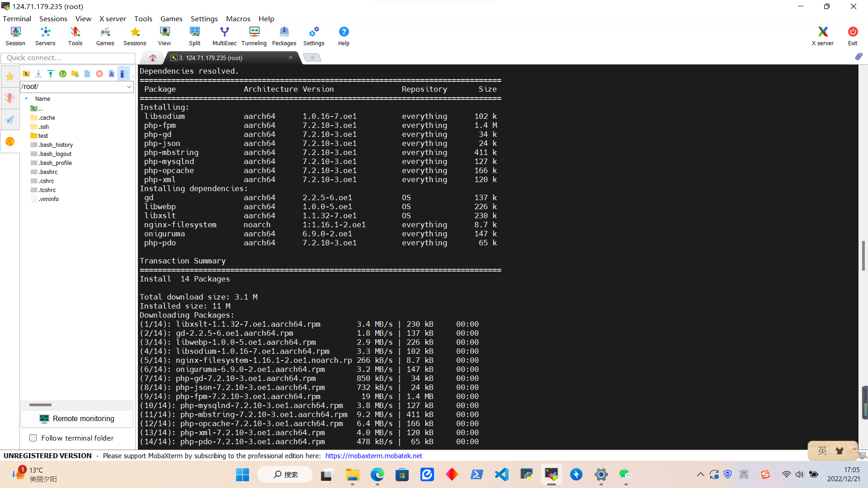Viewport: 868px width, 488px height.
Task: Go to parent directory in SFTP toolbar
Action: pos(26,74)
